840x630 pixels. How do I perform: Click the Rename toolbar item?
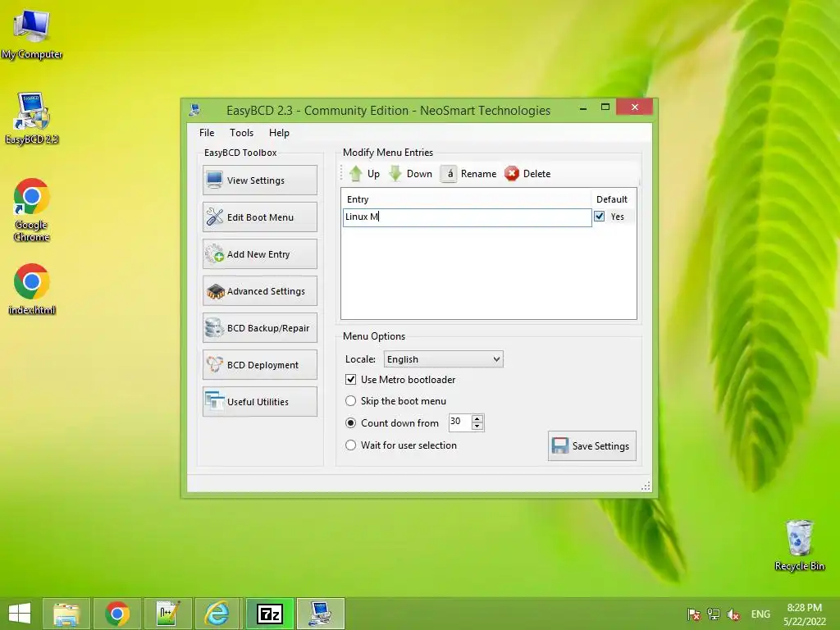[468, 174]
